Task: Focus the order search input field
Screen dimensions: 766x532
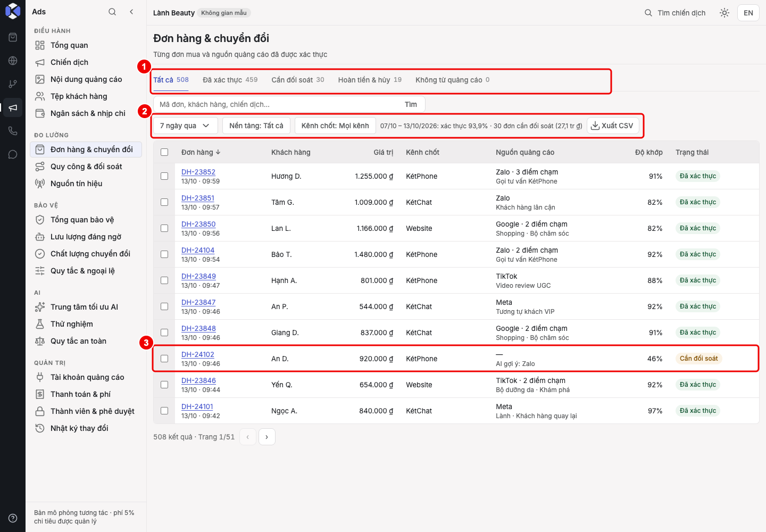Action: [278, 104]
